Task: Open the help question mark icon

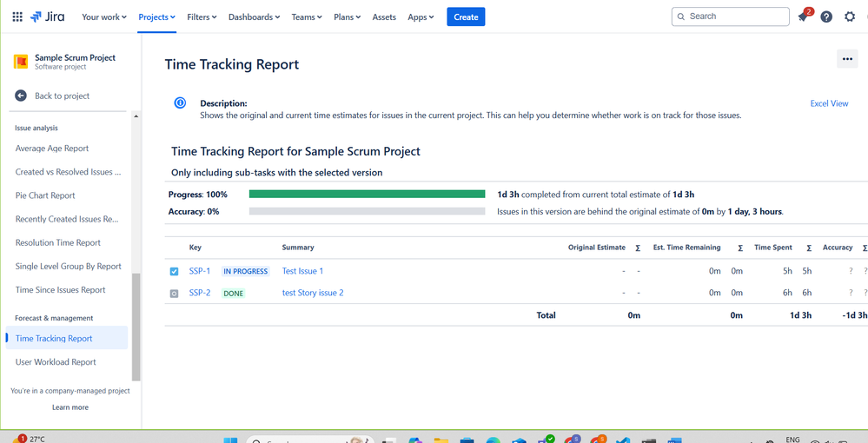Action: (x=826, y=17)
